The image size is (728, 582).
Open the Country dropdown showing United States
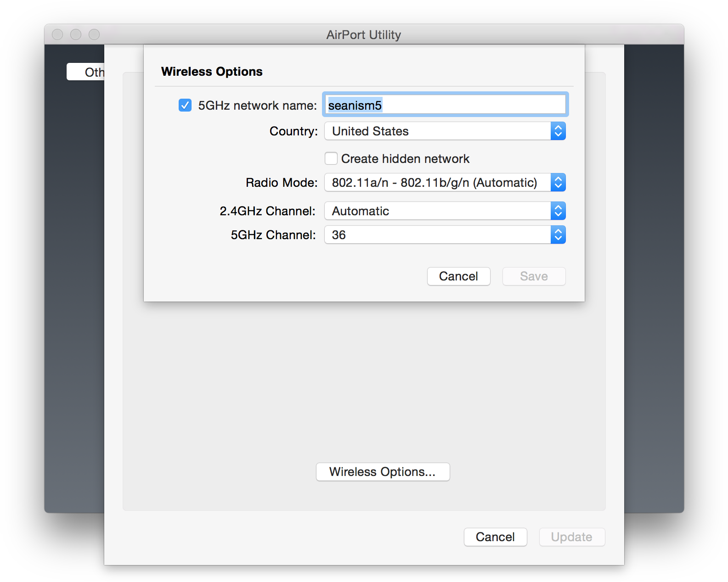pos(444,131)
